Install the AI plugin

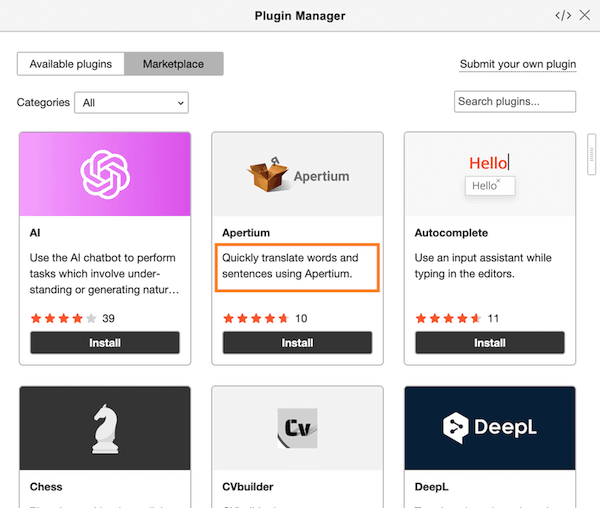pyautogui.click(x=105, y=343)
